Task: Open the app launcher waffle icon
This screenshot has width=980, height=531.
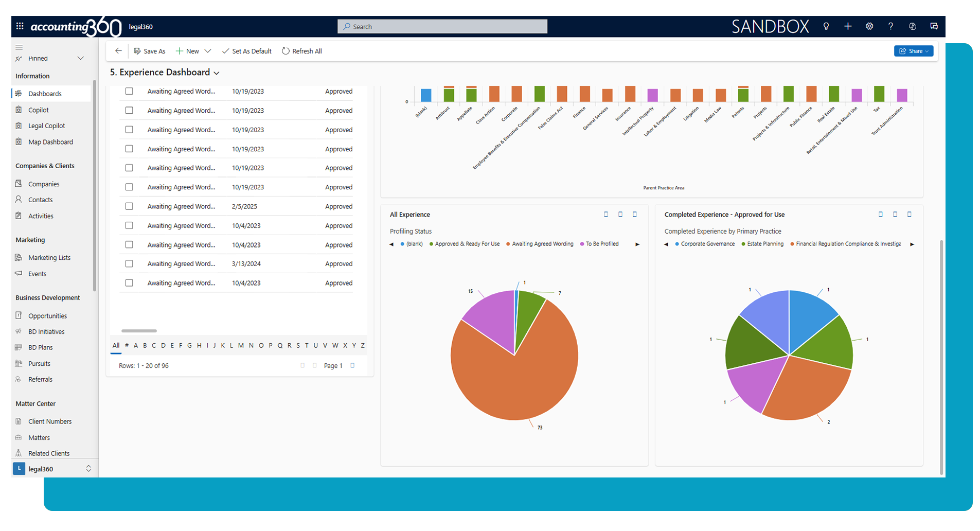Action: click(x=20, y=26)
